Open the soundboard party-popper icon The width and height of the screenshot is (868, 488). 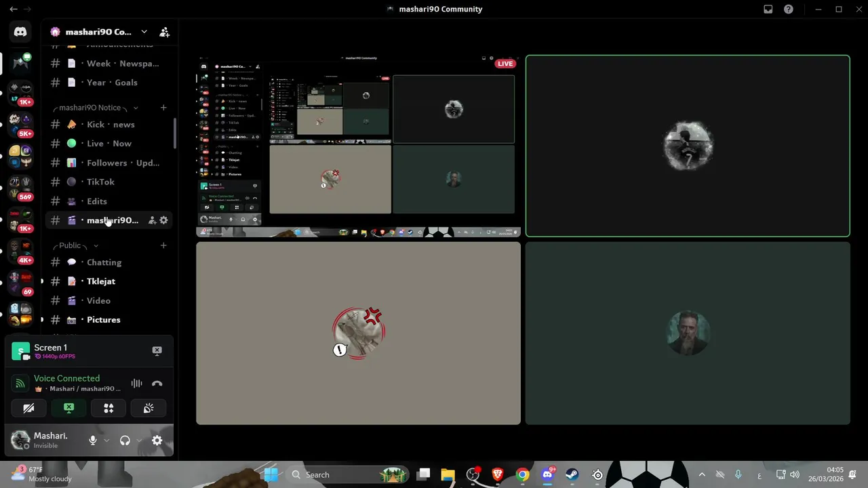pos(149,408)
